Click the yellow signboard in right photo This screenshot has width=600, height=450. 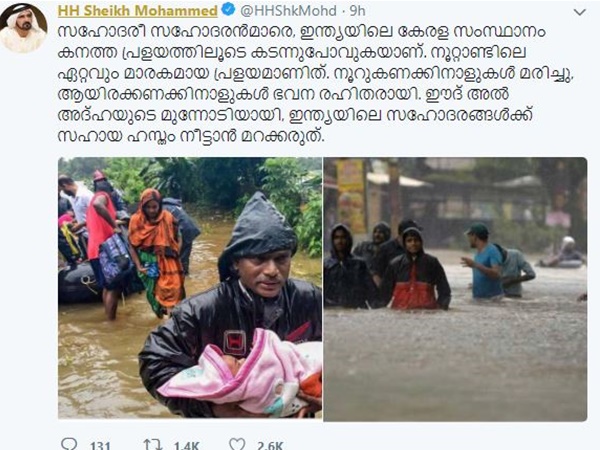pyautogui.click(x=351, y=195)
